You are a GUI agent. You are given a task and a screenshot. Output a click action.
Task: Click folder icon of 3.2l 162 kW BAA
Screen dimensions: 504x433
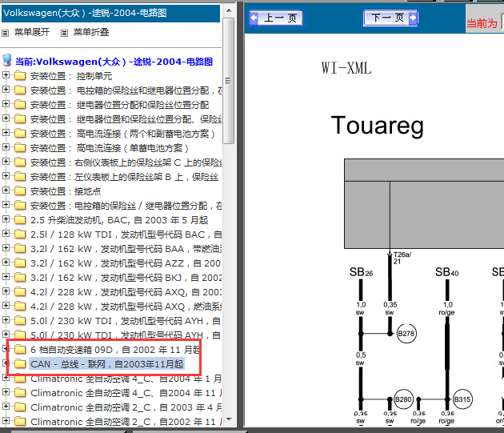(20, 249)
